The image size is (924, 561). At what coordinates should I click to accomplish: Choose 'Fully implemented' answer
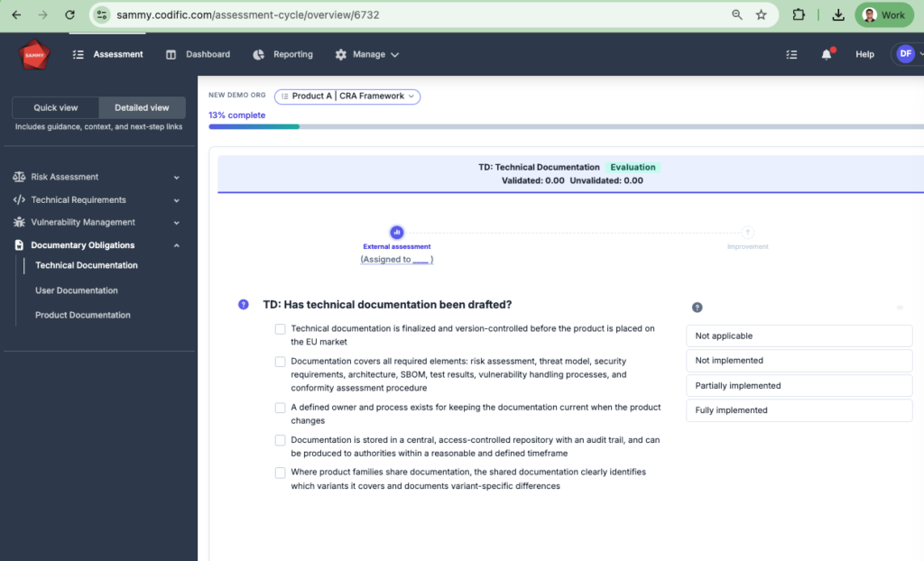point(799,410)
